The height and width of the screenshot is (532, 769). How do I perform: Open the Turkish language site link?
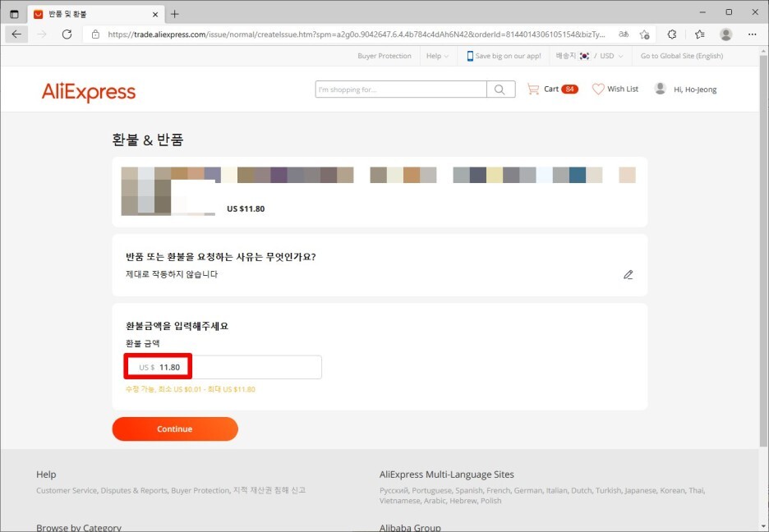(608, 490)
